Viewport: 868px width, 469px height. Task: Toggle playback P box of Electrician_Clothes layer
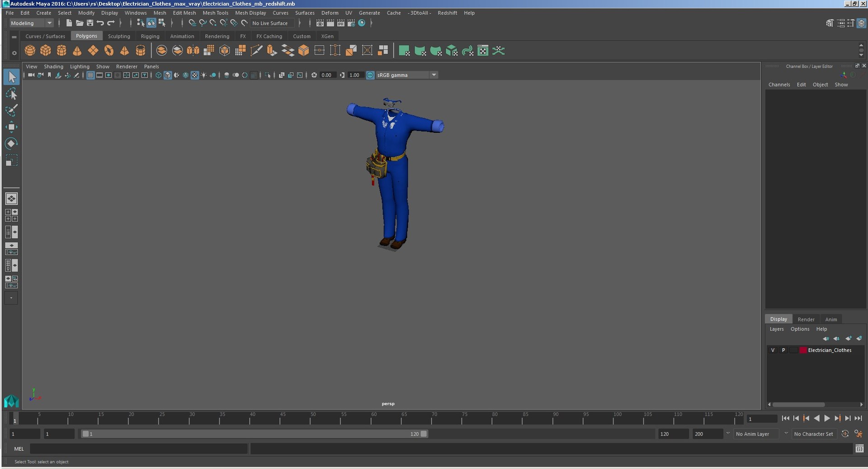783,350
